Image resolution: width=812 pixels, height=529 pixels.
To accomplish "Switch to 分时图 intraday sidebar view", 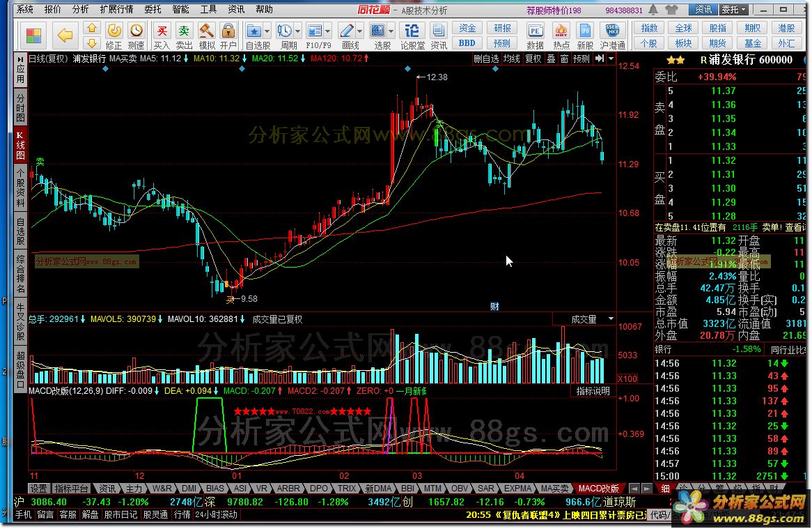I will [20, 109].
